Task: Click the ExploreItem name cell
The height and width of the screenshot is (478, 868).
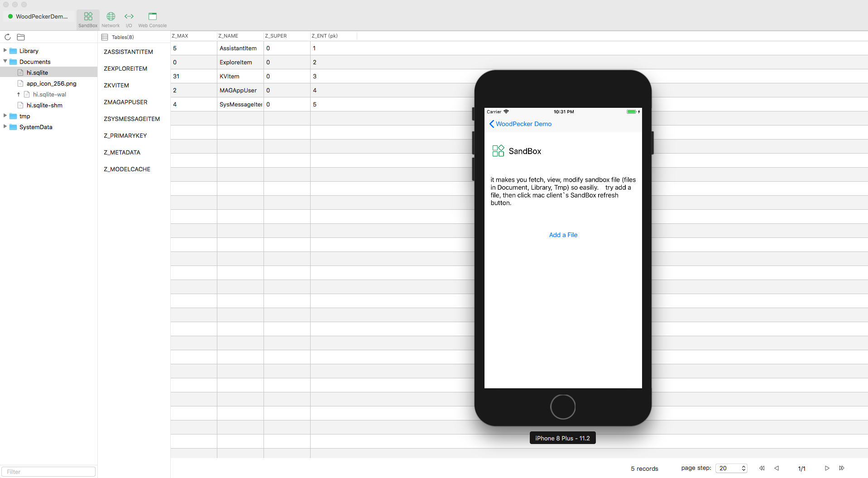Action: pos(240,62)
